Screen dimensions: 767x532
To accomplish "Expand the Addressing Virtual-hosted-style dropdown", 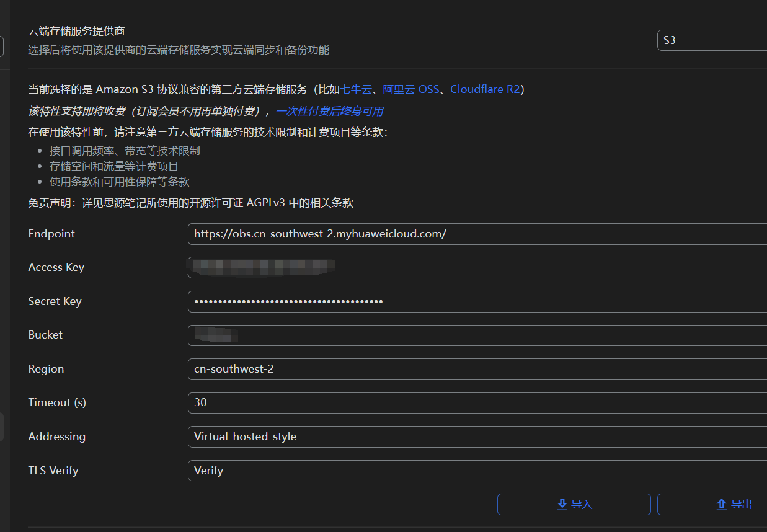I will (476, 437).
